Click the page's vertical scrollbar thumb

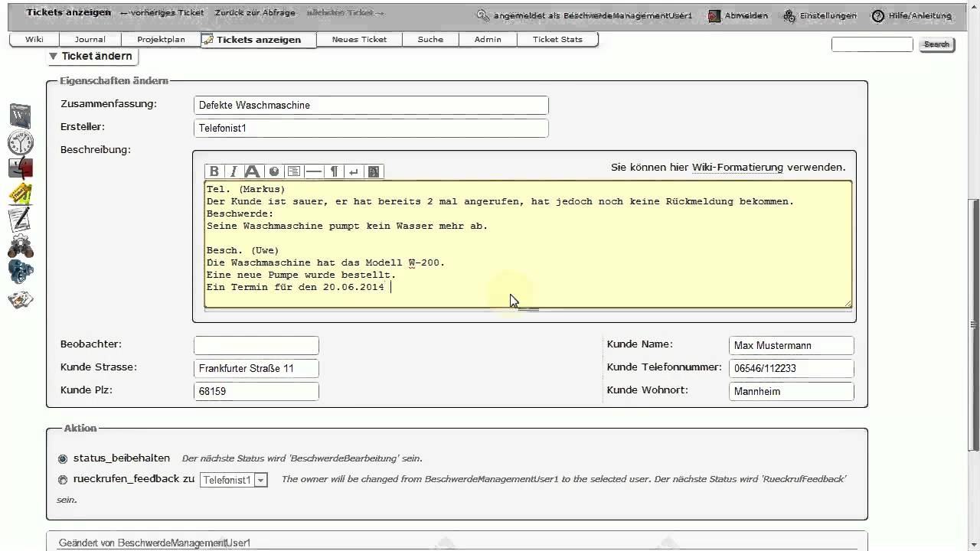tap(974, 324)
